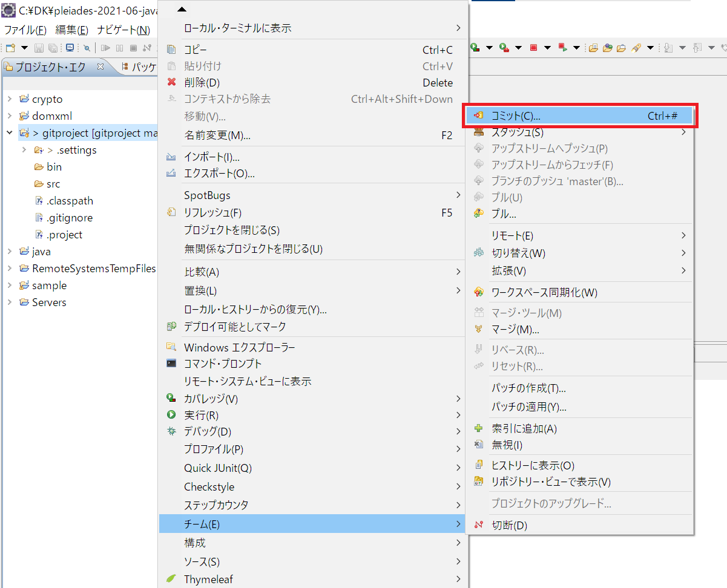Choose コミット(C)... in Team submenu

click(580, 116)
